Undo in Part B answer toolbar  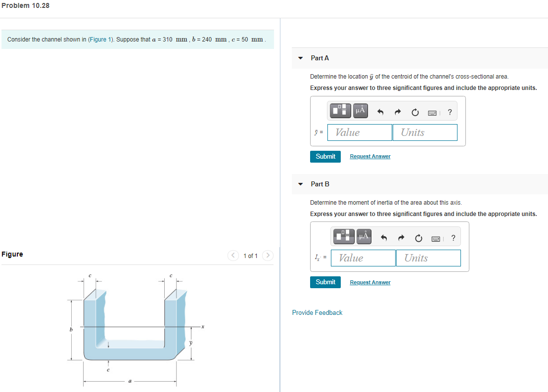[384, 238]
